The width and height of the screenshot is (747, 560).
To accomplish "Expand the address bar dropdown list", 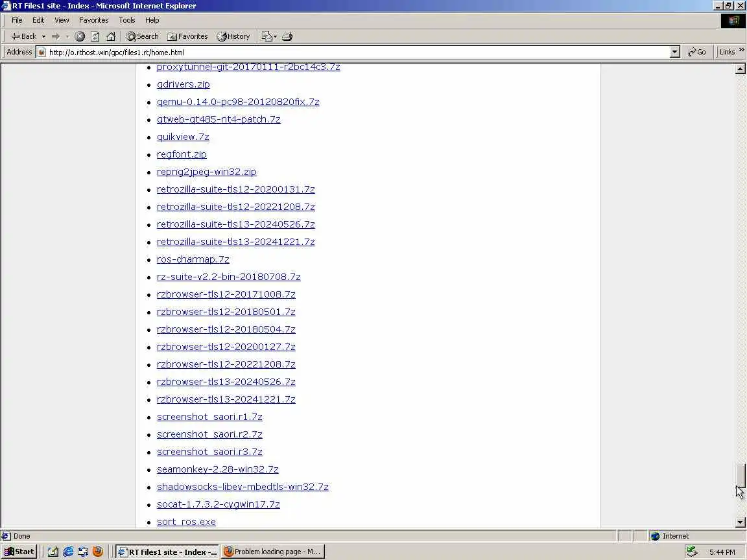I will [674, 52].
